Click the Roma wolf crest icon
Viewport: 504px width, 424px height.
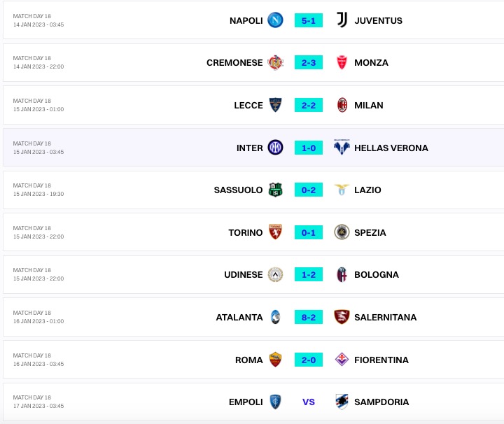276,360
